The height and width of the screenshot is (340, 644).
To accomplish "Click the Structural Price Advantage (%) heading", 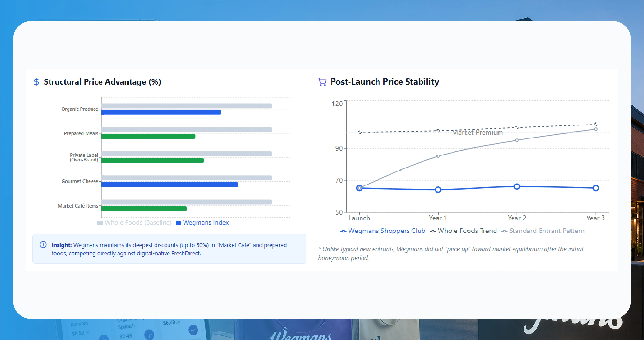I will [102, 82].
